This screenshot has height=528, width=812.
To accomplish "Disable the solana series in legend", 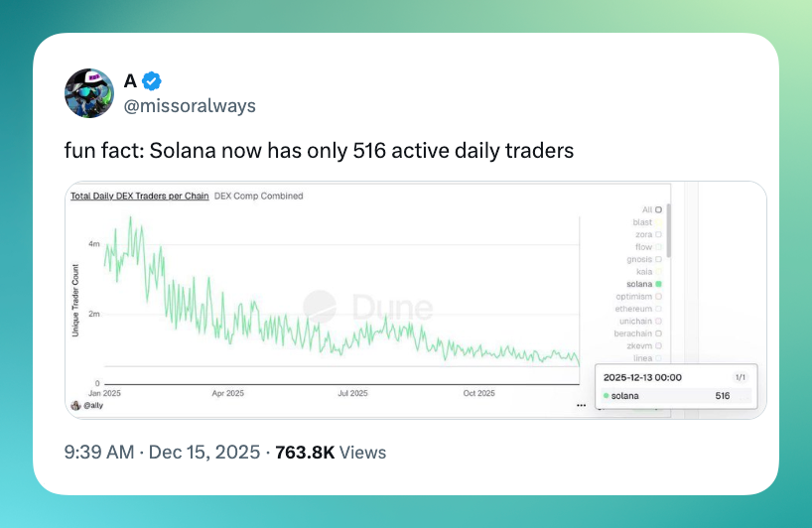I will pos(658,284).
